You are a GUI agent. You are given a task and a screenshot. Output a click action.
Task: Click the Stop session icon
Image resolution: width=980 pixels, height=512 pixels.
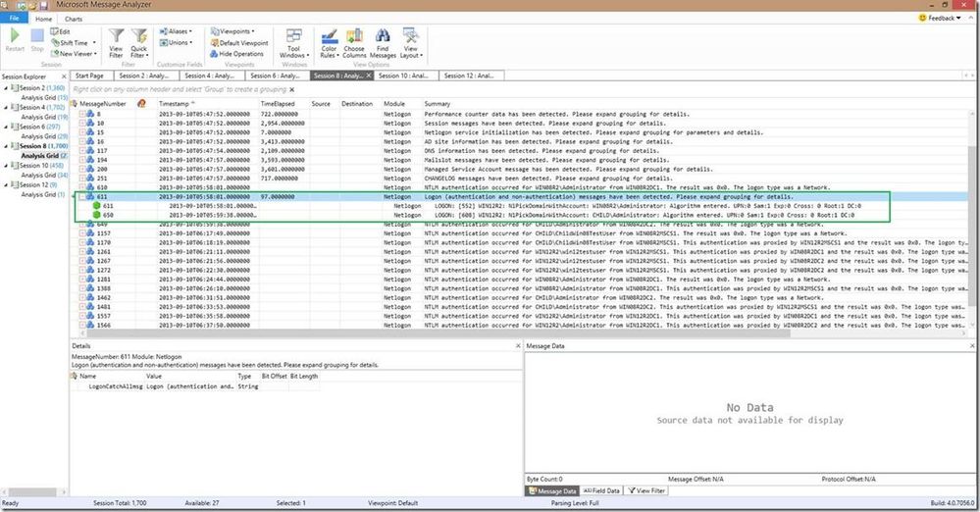(37, 36)
